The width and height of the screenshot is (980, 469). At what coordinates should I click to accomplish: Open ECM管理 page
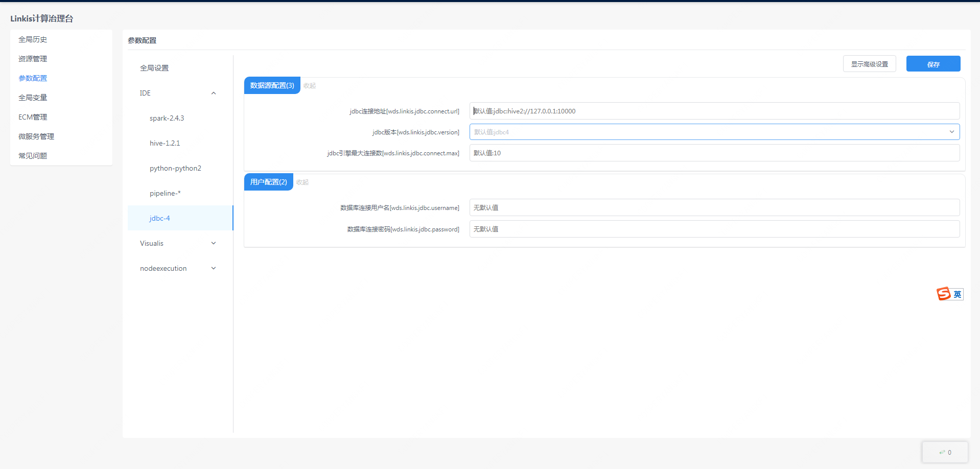[x=33, y=117]
